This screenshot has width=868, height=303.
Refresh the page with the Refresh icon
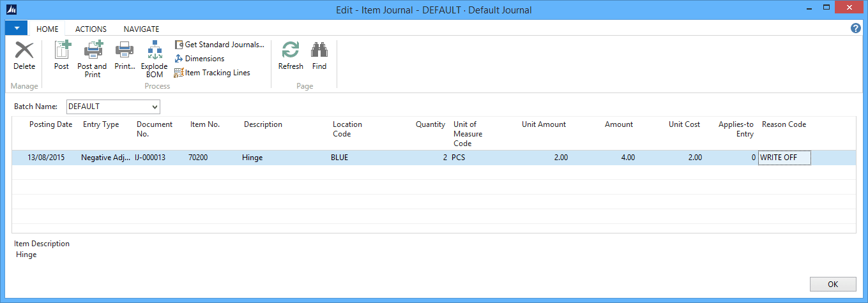291,51
